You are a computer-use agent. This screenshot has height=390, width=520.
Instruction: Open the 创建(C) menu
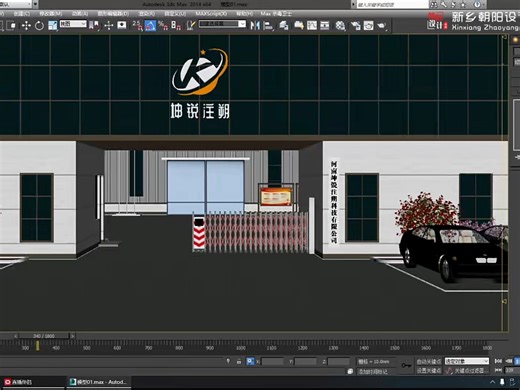coord(21,14)
